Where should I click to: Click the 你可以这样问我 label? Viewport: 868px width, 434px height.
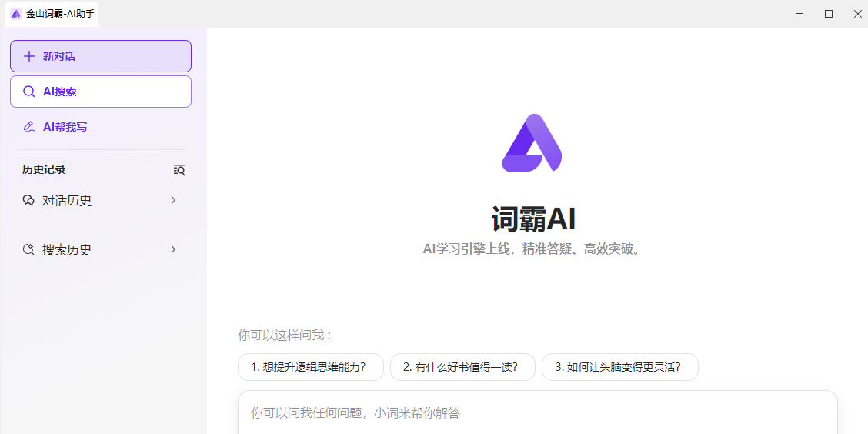pyautogui.click(x=285, y=336)
